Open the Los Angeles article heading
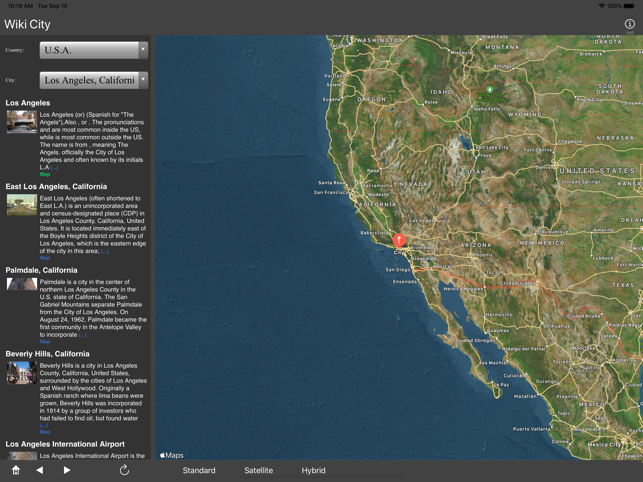 (x=28, y=103)
